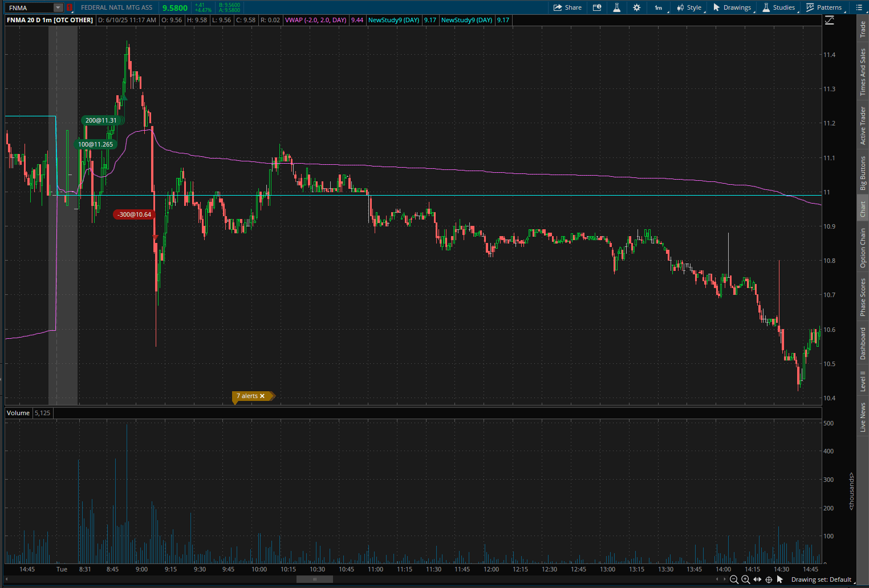Open the Patterns menu button
Image resolution: width=869 pixels, height=588 pixels.
click(x=824, y=7)
